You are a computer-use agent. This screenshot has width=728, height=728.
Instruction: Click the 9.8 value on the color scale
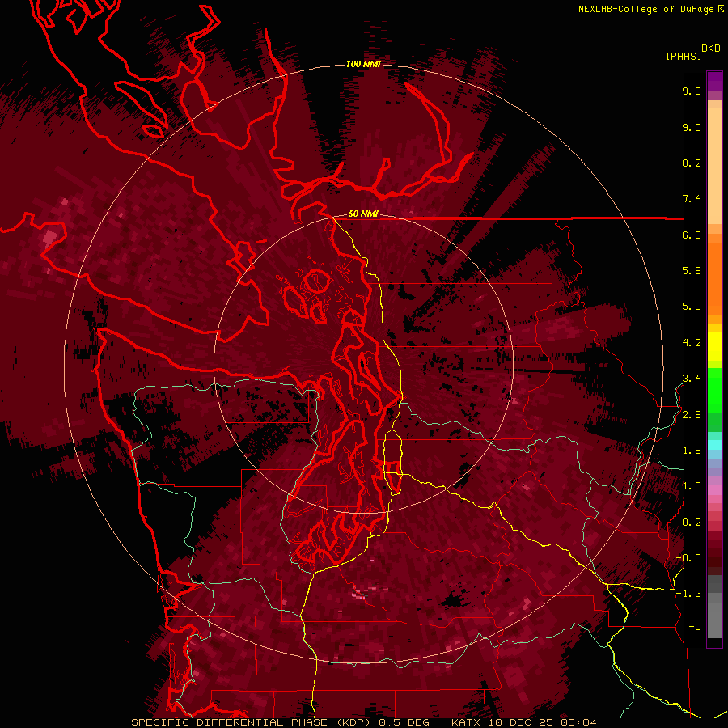point(692,91)
